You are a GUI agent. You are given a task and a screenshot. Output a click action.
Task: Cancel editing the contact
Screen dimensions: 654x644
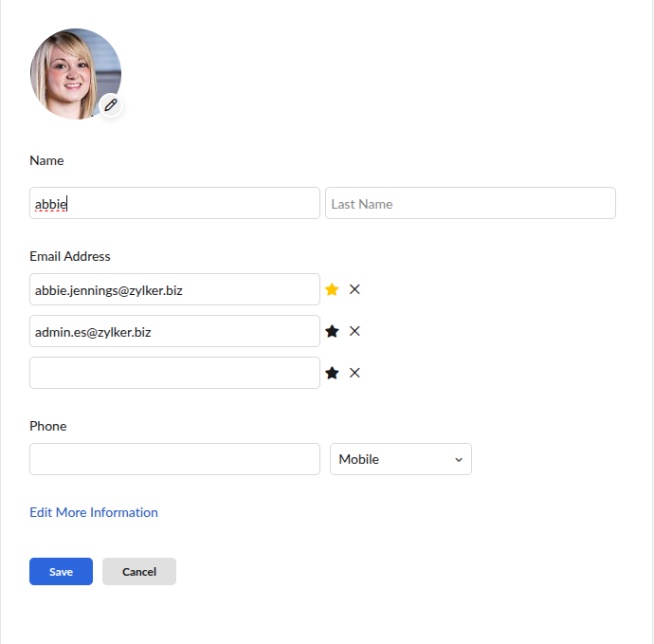tap(139, 571)
